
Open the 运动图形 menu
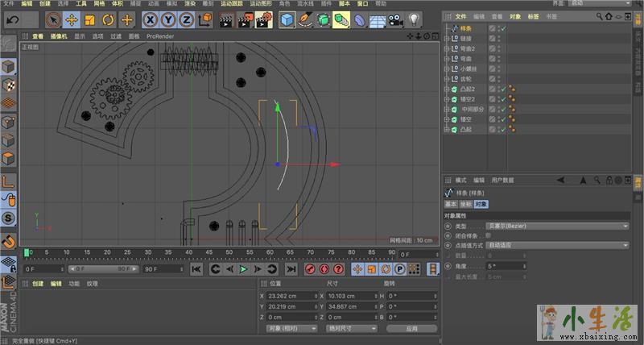point(261,4)
